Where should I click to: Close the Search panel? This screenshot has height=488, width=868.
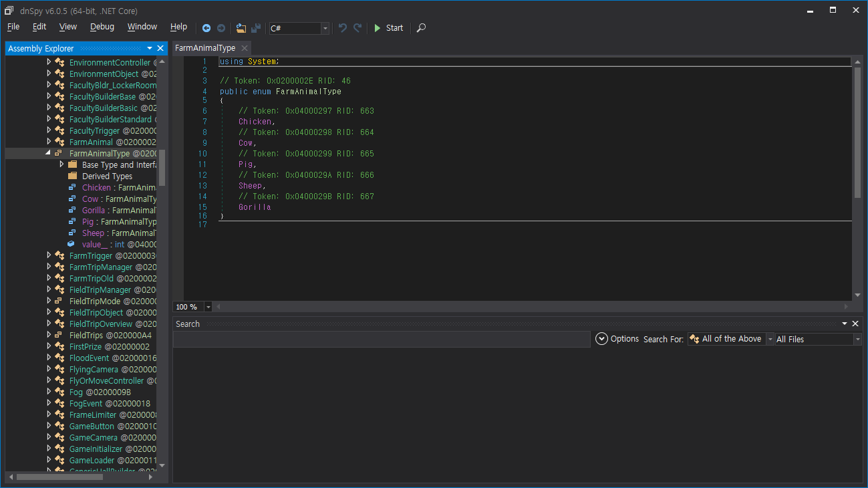click(856, 324)
